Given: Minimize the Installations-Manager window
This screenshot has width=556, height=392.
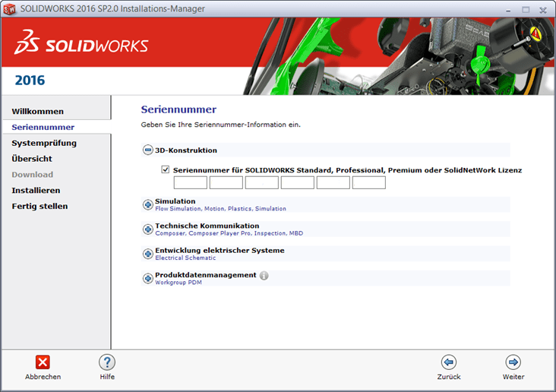Looking at the screenshot, I should (x=508, y=11).
